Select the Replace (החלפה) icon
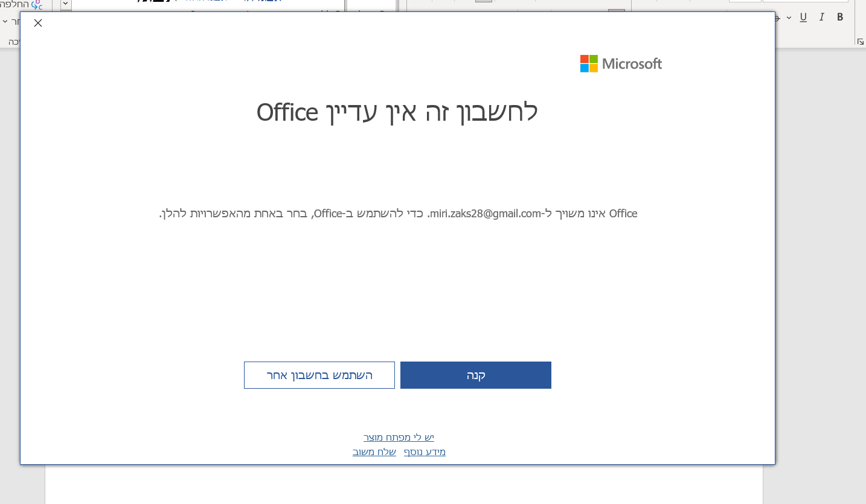 point(37,5)
